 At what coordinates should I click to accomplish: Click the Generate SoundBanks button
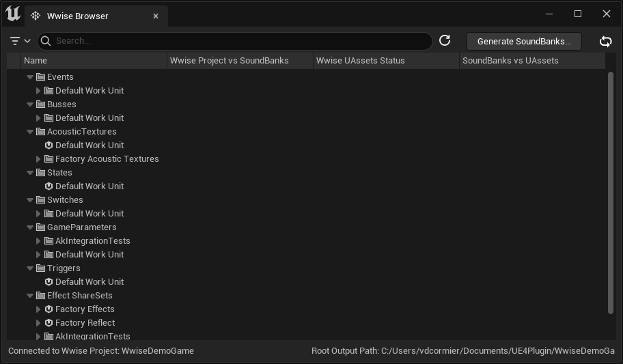(524, 41)
